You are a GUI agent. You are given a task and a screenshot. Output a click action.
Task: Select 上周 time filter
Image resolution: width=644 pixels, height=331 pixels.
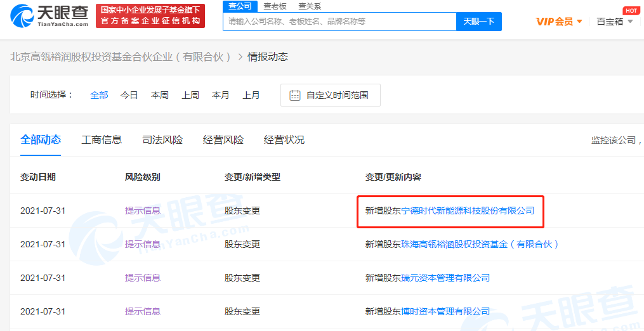[x=190, y=95]
